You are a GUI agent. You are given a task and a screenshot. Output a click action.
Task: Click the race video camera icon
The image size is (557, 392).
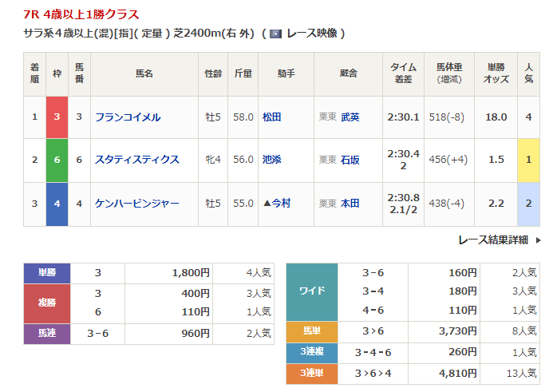pos(275,34)
